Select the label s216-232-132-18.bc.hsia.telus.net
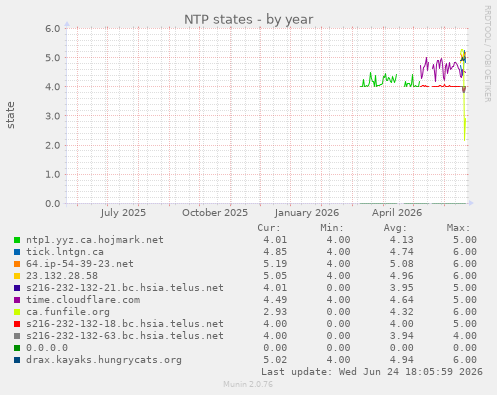497x395 pixels. [125, 324]
